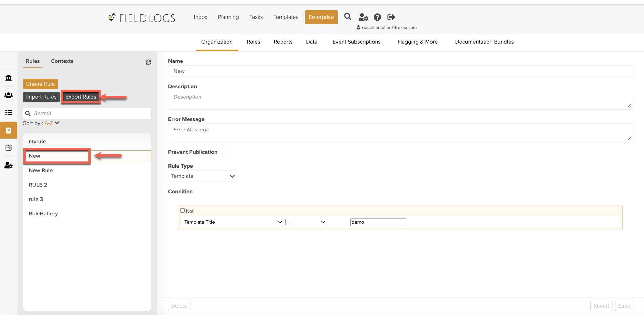The image size is (644, 315).
Task: Open the help question mark icon
Action: pyautogui.click(x=377, y=17)
